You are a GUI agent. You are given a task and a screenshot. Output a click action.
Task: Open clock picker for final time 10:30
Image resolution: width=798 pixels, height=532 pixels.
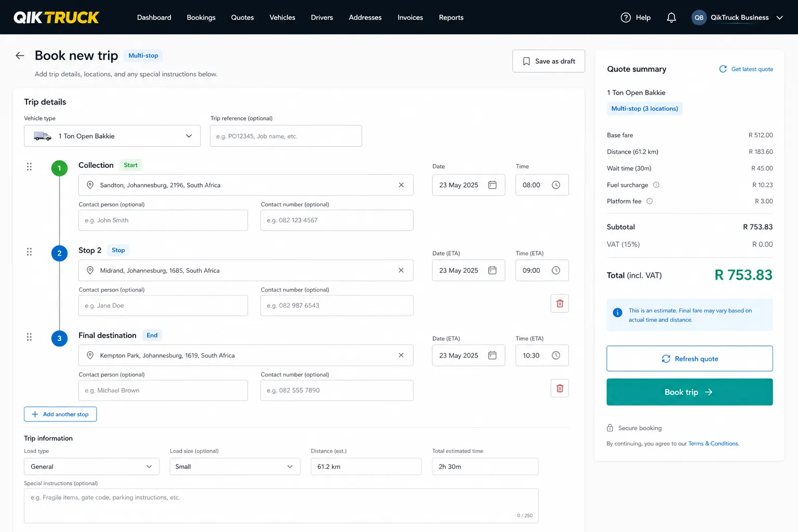pyautogui.click(x=556, y=355)
